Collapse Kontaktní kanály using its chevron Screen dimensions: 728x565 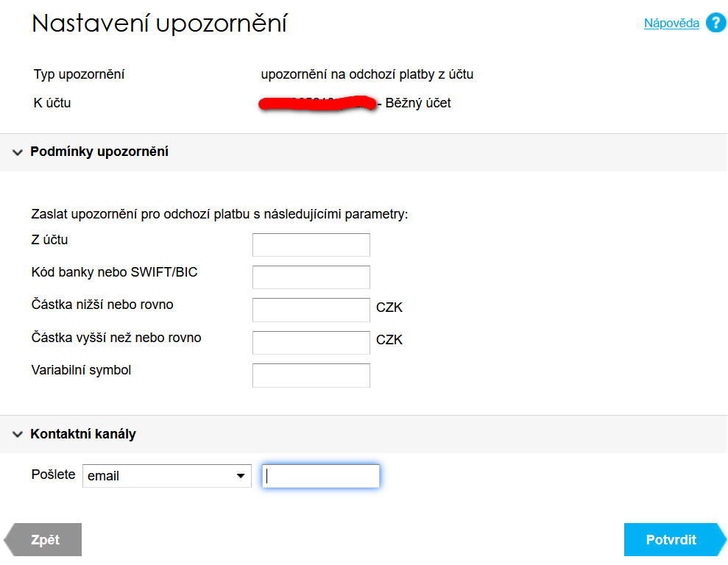point(17,435)
